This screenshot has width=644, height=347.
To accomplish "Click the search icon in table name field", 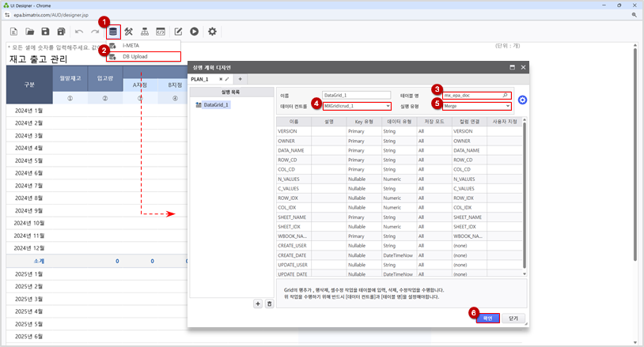I will point(505,95).
